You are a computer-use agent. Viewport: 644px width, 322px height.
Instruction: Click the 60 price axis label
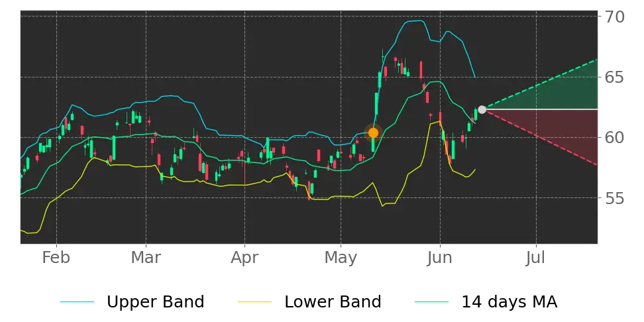coord(614,138)
